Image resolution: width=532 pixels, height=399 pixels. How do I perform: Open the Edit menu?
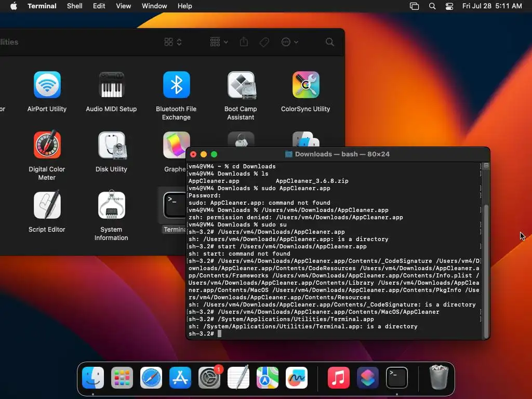tap(99, 6)
